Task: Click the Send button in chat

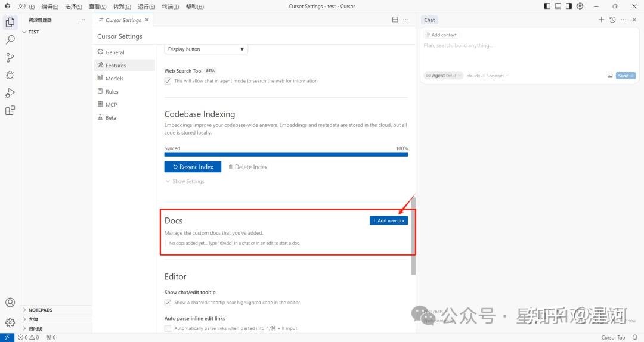Action: 626,76
